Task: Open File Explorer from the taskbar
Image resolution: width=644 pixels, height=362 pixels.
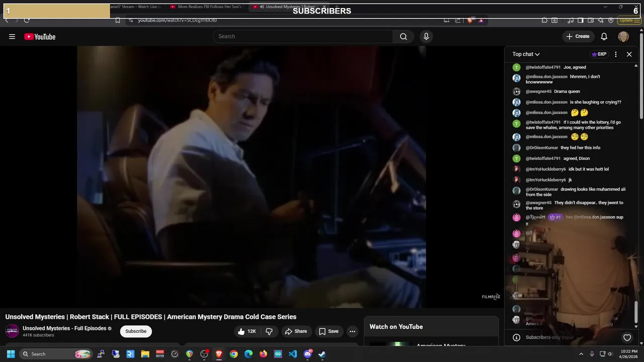Action: coord(145,354)
